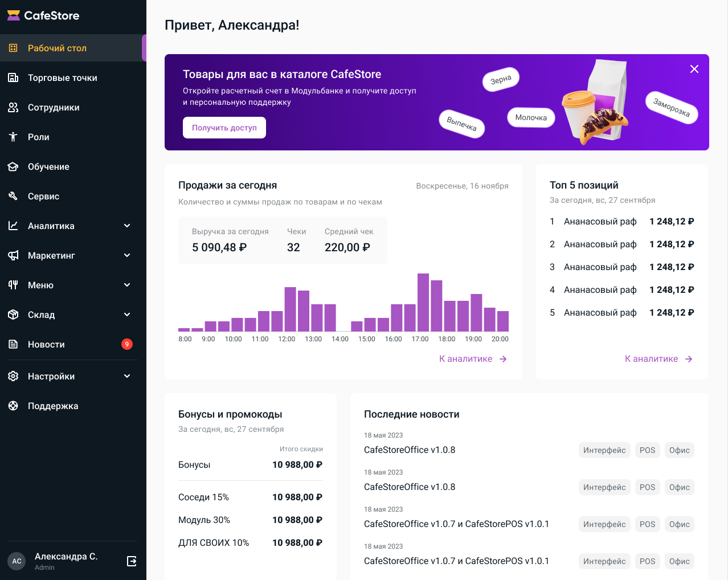Click the store icon beside Торговые точки
Viewport: 728px width, 580px height.
click(x=13, y=77)
